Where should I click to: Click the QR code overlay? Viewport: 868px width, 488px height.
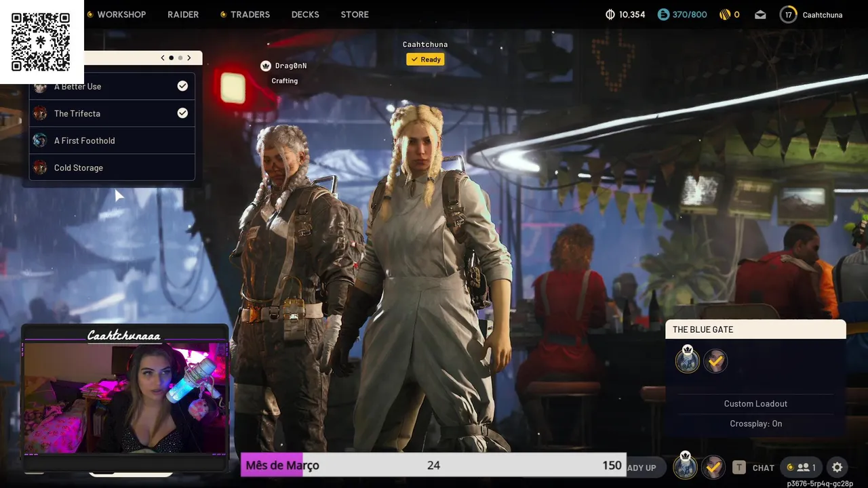tap(41, 42)
